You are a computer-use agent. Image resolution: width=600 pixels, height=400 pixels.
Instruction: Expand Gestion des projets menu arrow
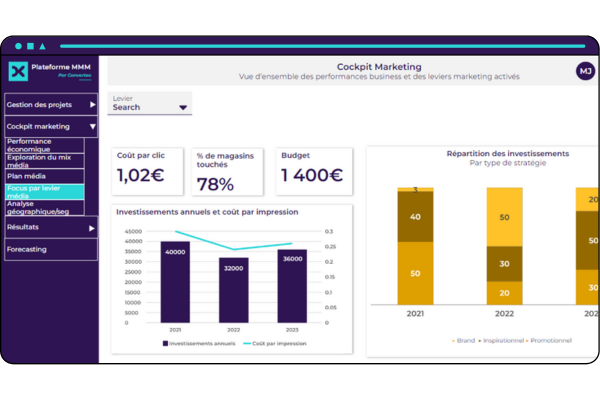[x=92, y=104]
